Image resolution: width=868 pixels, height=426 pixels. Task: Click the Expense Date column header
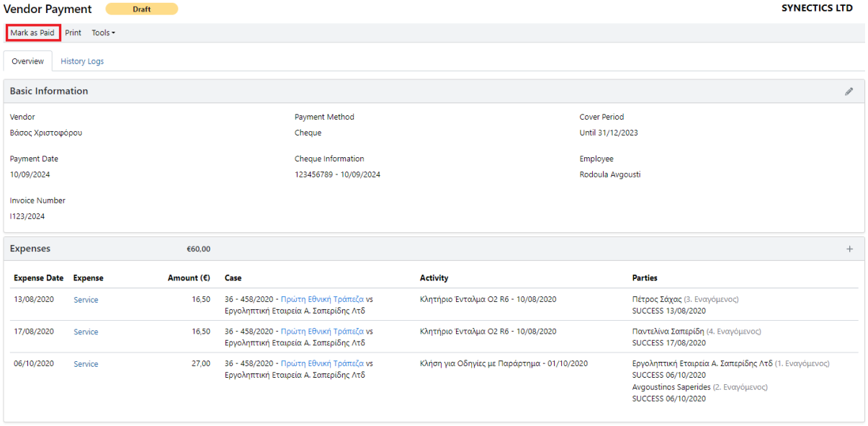pyautogui.click(x=38, y=278)
